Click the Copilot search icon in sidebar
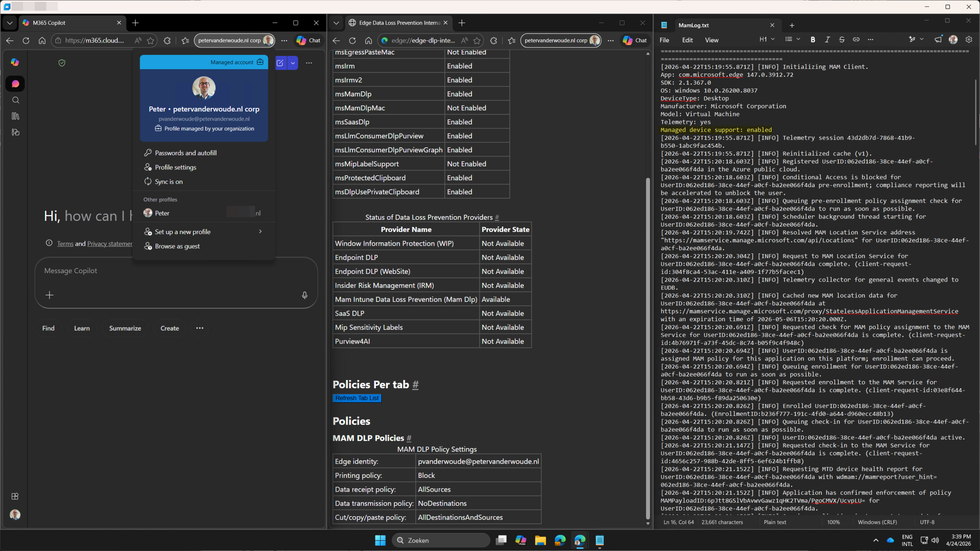The width and height of the screenshot is (980, 551). [x=15, y=100]
